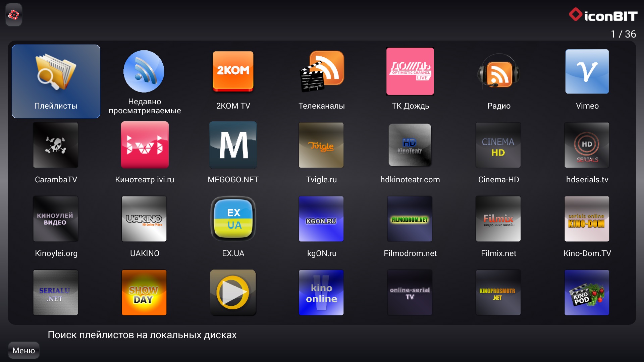Click the Телеканалы label text

322,106
